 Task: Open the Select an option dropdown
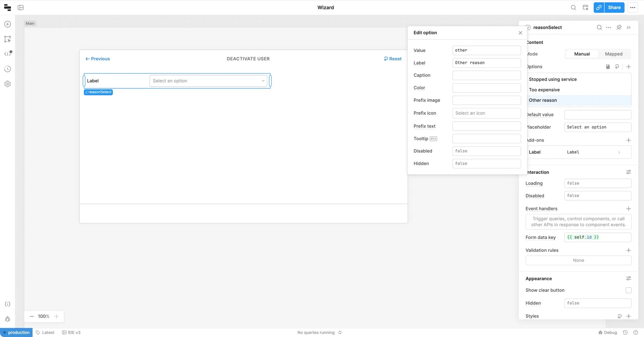208,81
